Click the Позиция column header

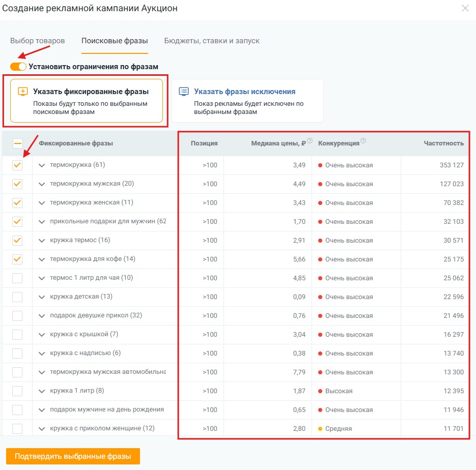pos(204,143)
